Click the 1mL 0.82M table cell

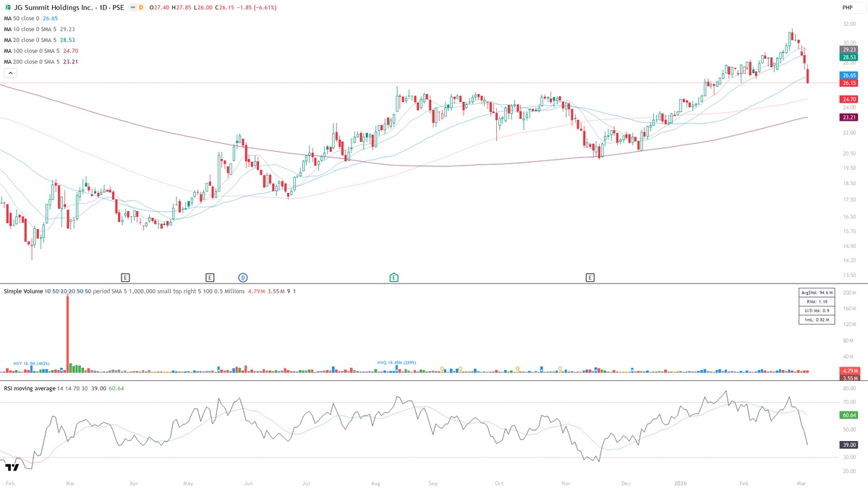(817, 319)
